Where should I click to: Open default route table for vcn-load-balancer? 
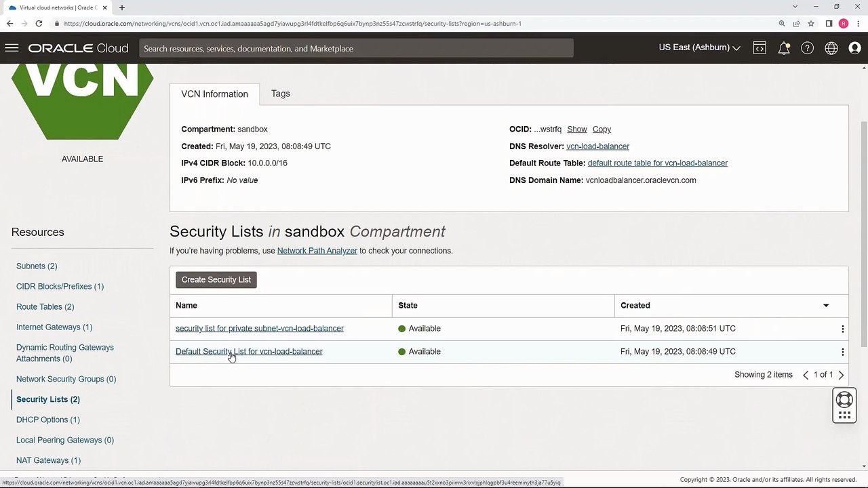click(x=657, y=163)
